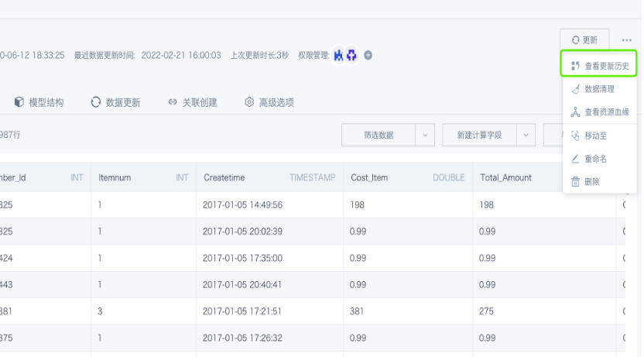Expand the 新建计算字段 dropdown arrow
The height and width of the screenshot is (357, 644).
pyautogui.click(x=526, y=135)
